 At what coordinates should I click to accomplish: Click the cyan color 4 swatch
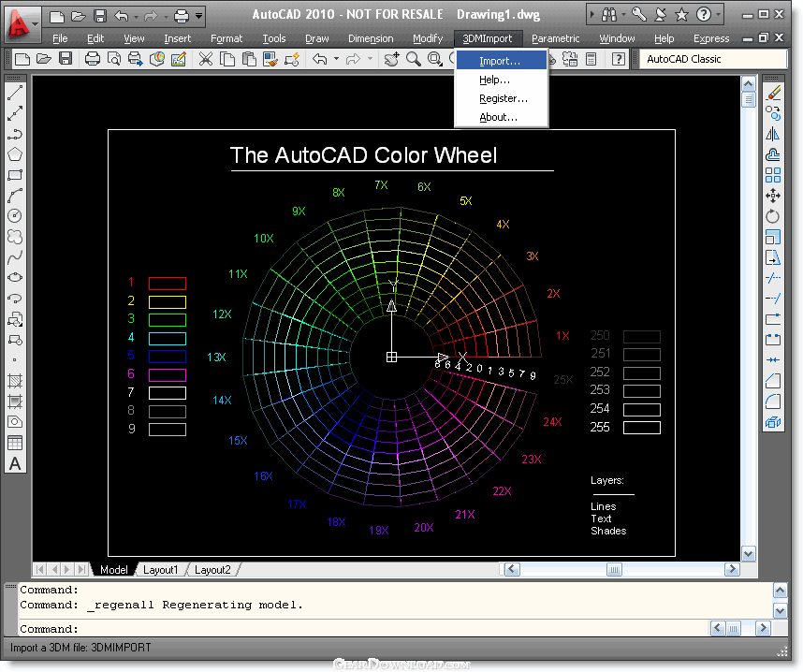[168, 339]
